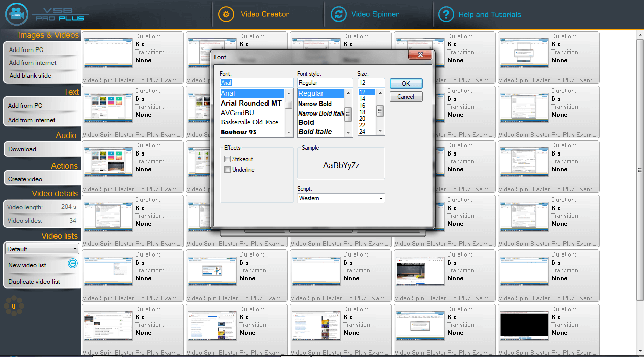Enable the Strikeout effect checkbox
644x357 pixels.
tap(228, 159)
